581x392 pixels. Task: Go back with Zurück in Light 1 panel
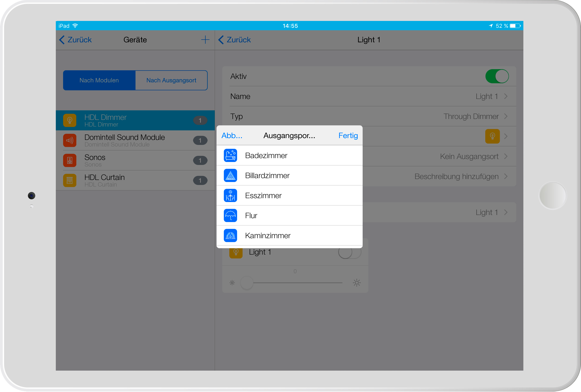pos(235,40)
